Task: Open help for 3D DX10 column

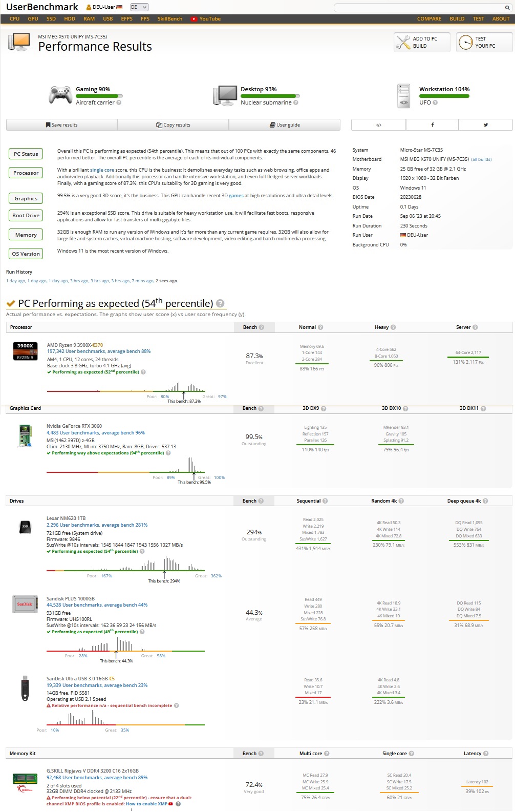Action: tap(405, 409)
